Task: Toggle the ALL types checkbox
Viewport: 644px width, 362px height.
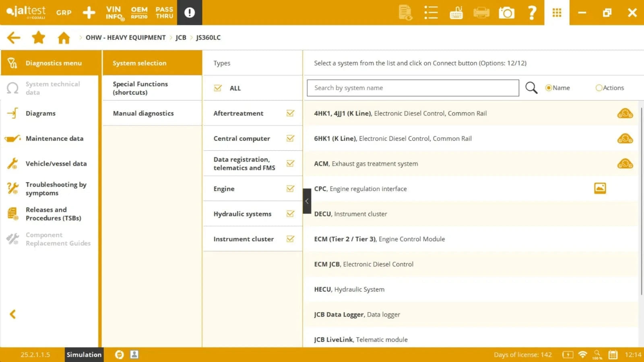Action: click(x=218, y=88)
